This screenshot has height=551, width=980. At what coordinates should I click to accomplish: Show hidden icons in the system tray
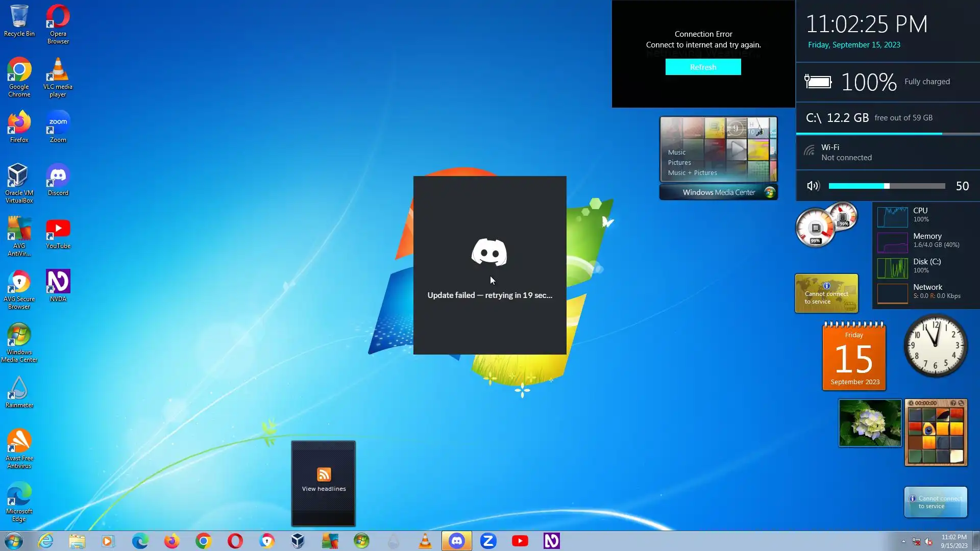click(x=903, y=542)
